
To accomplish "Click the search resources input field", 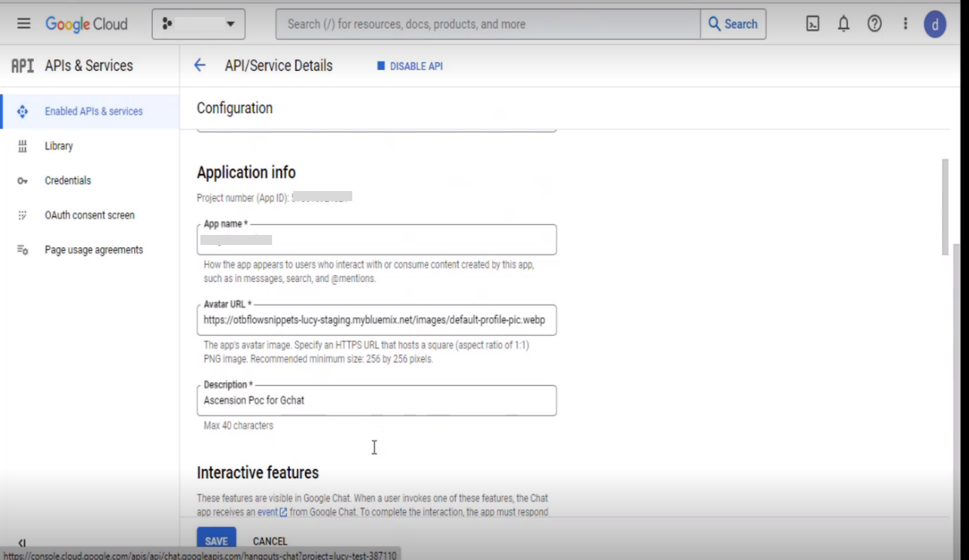I will click(488, 24).
